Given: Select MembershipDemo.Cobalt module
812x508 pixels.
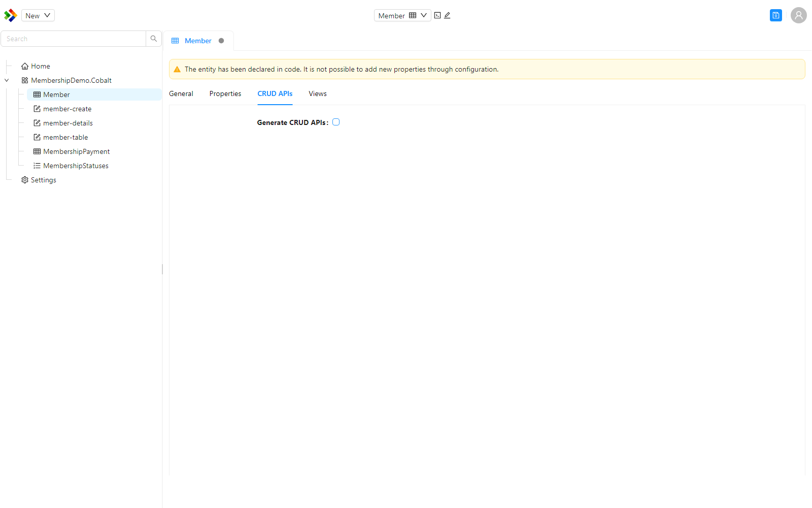Looking at the screenshot, I should 71,80.
